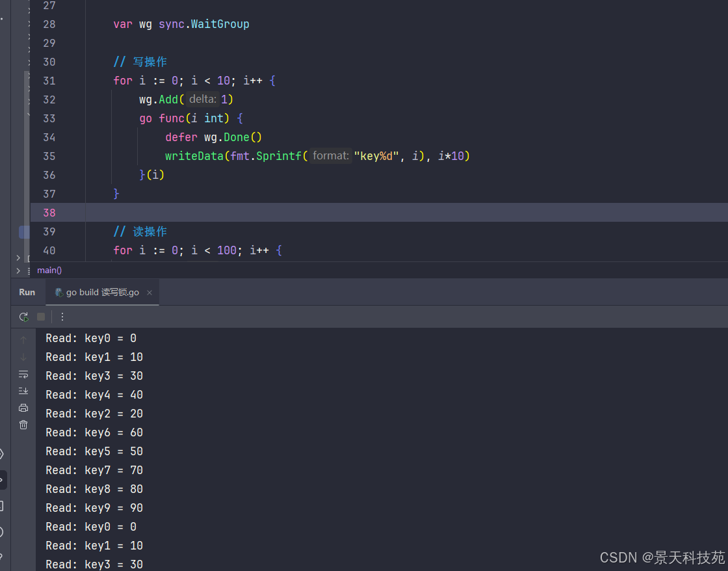
Task: Click the format: parameter hint
Action: point(331,155)
